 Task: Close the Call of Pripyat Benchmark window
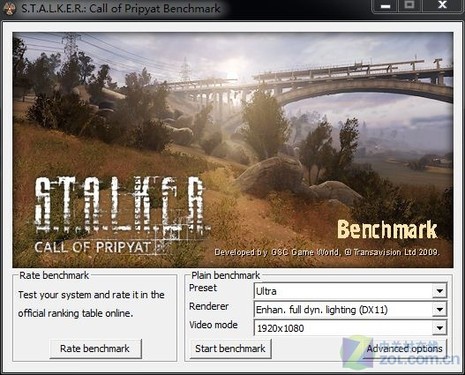[442, 5]
